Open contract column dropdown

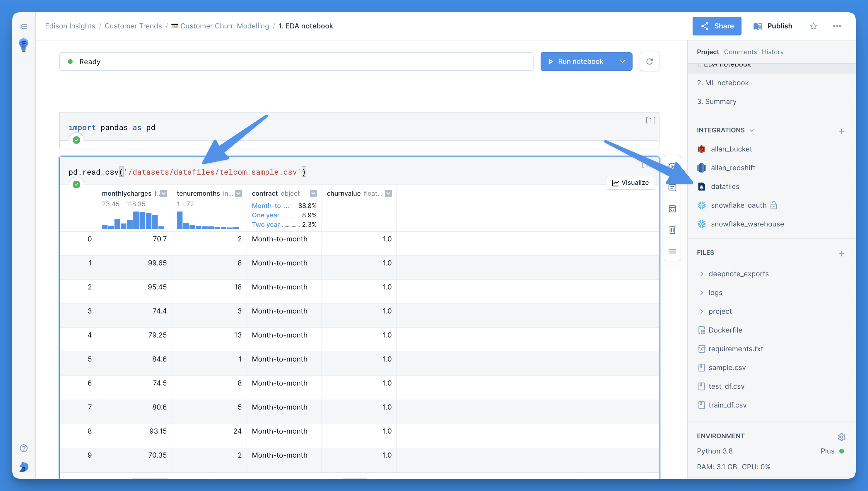click(313, 193)
